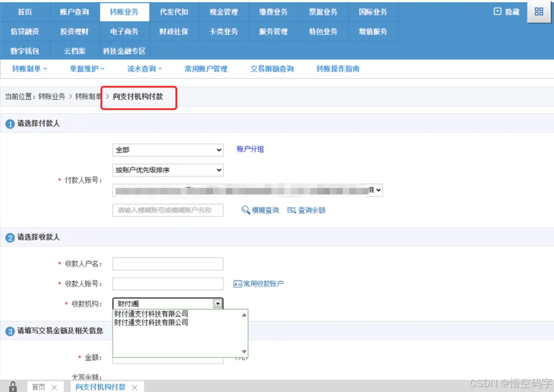Open the grid layout icon at top right
Viewport: 554px width, 392px height.
(539, 12)
